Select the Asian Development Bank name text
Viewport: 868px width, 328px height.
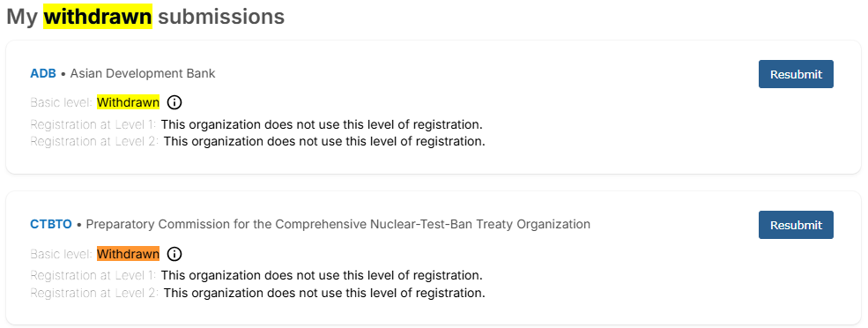pyautogui.click(x=142, y=73)
